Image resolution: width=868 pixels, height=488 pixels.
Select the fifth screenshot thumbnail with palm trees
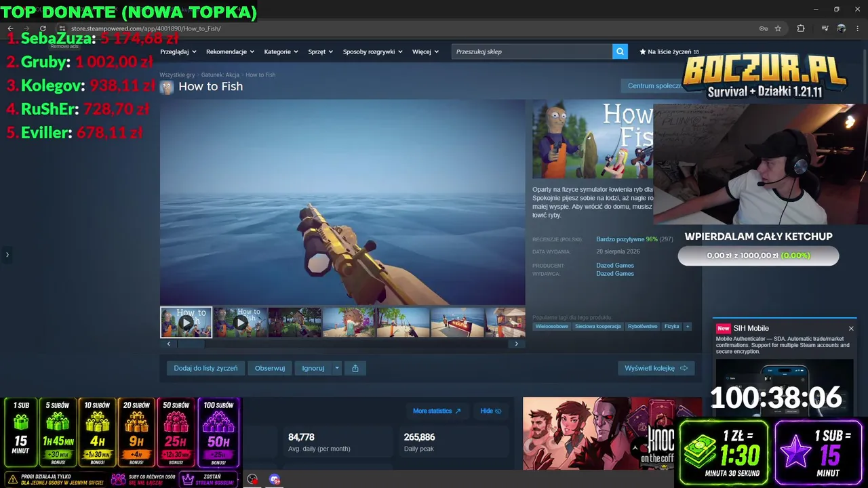pyautogui.click(x=403, y=322)
